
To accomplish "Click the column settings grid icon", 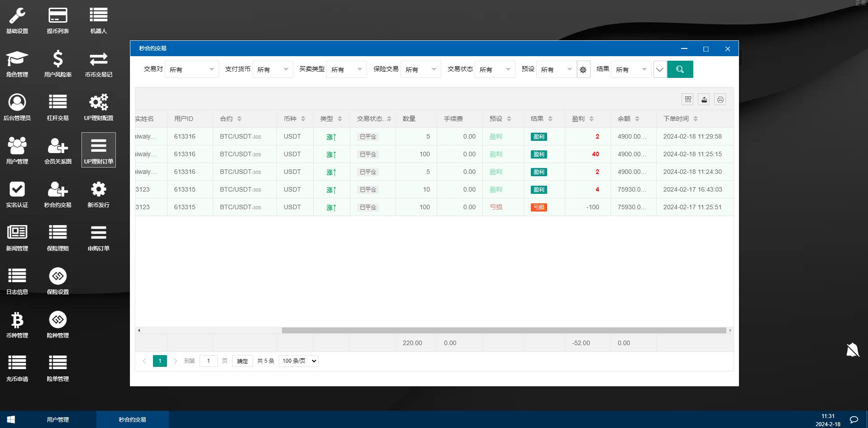I will tap(687, 99).
